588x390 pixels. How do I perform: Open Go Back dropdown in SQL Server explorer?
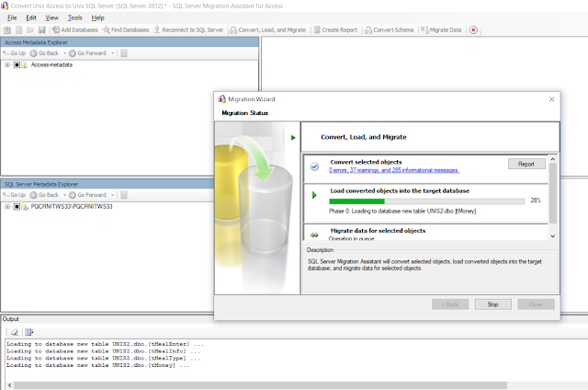point(64,195)
